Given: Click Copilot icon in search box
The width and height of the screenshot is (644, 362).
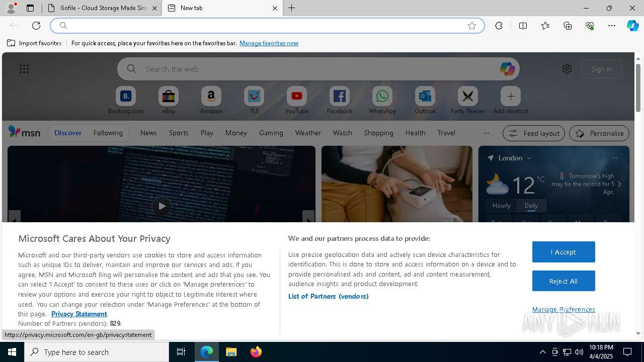Looking at the screenshot, I should (507, 69).
